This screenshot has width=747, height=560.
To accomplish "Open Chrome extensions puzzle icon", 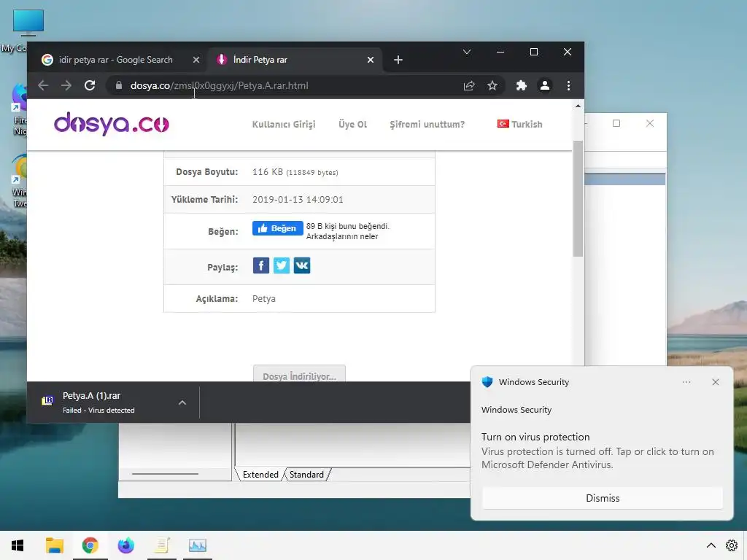I will (x=522, y=86).
